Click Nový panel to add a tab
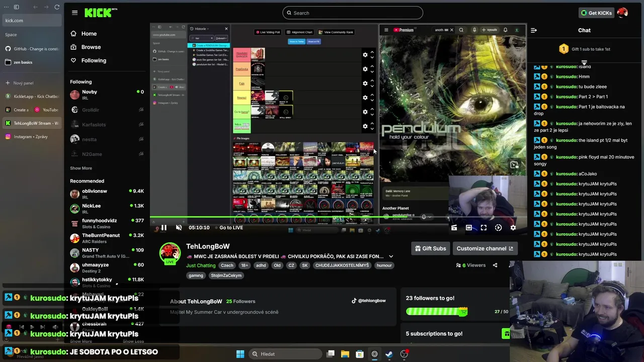The image size is (644, 362). tap(32, 83)
